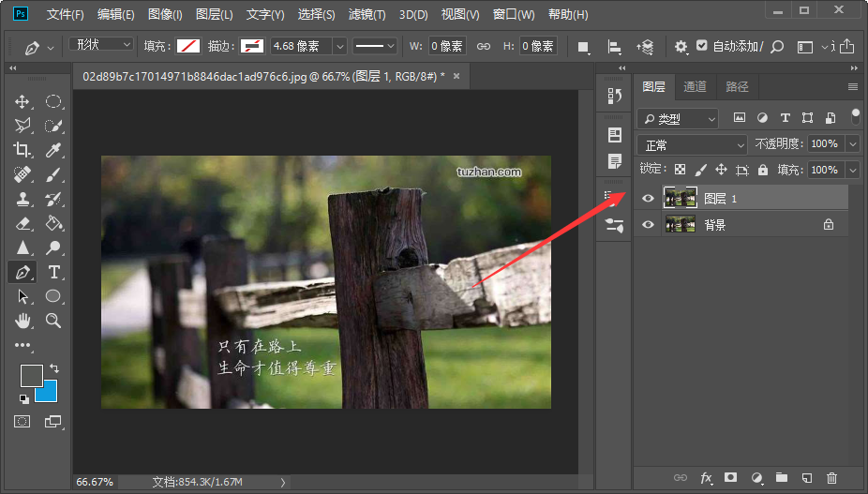
Task: Select the Move tool
Action: (x=22, y=101)
